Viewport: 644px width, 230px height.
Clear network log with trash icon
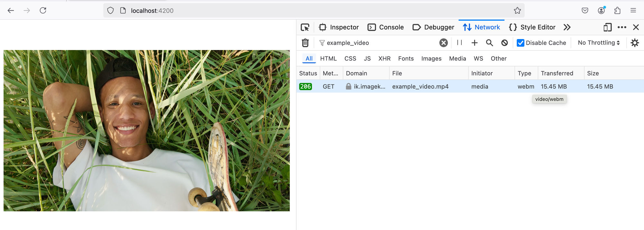(x=305, y=43)
